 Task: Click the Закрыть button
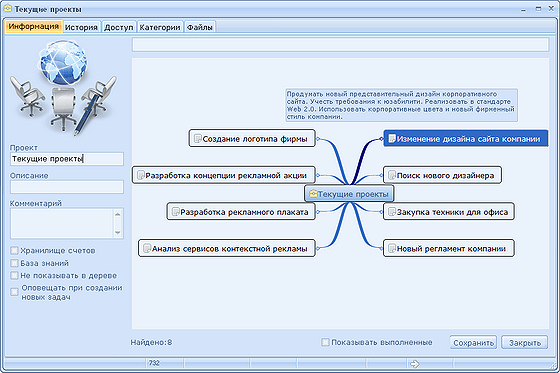[525, 343]
